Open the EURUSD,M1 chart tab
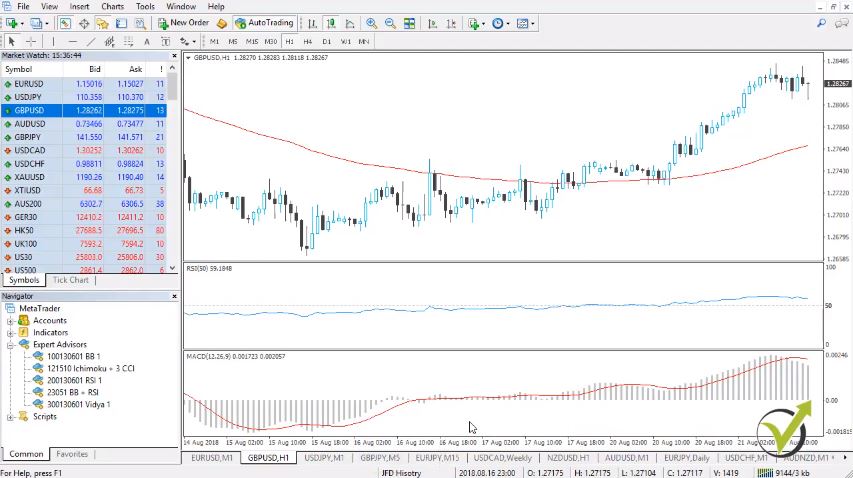The height and width of the screenshot is (478, 853). pos(212,458)
